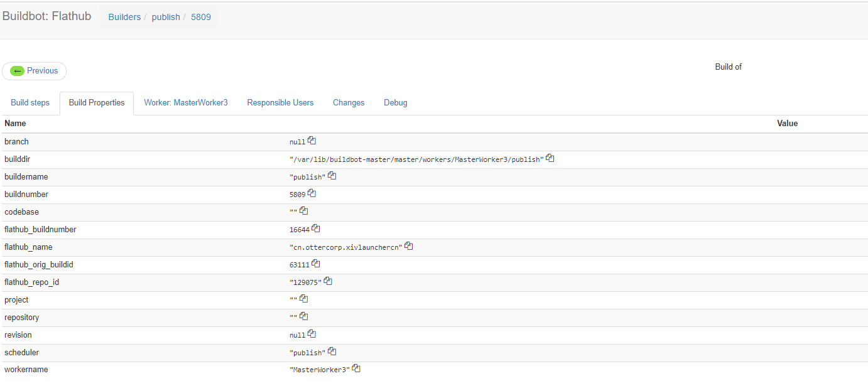Copy the branch property value
Viewport: 868px width, 391px height.
[312, 141]
